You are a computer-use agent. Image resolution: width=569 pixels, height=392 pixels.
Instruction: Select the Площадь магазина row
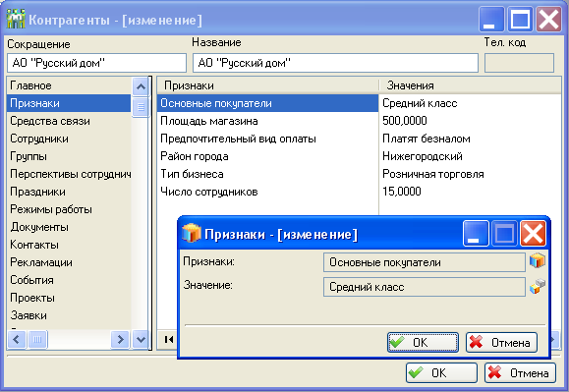(268, 121)
